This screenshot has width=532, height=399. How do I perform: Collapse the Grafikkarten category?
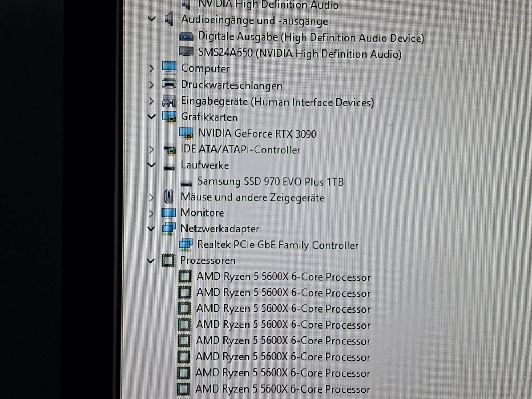[151, 117]
